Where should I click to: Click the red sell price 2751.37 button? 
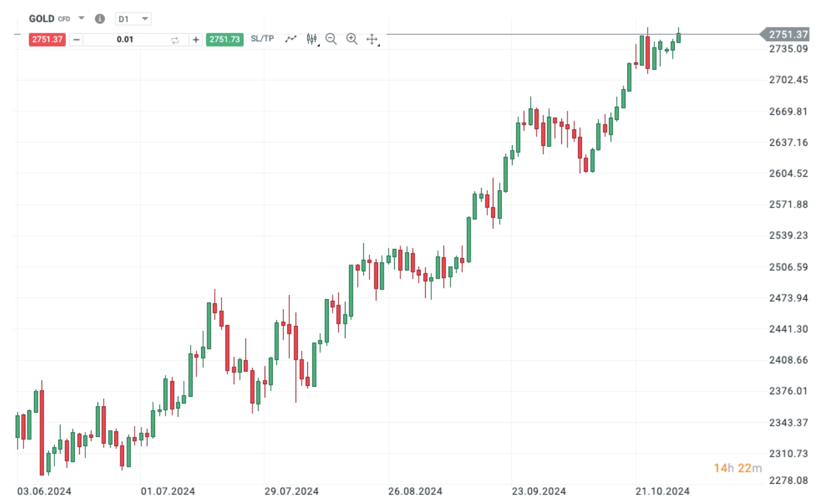47,39
